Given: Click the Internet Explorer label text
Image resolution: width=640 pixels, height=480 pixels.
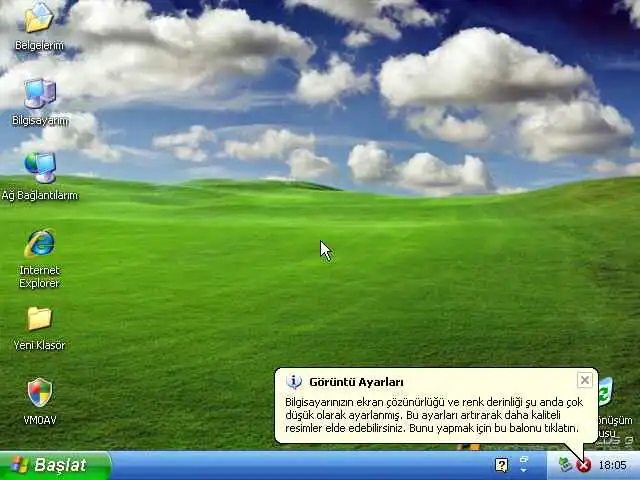Looking at the screenshot, I should point(39,276).
